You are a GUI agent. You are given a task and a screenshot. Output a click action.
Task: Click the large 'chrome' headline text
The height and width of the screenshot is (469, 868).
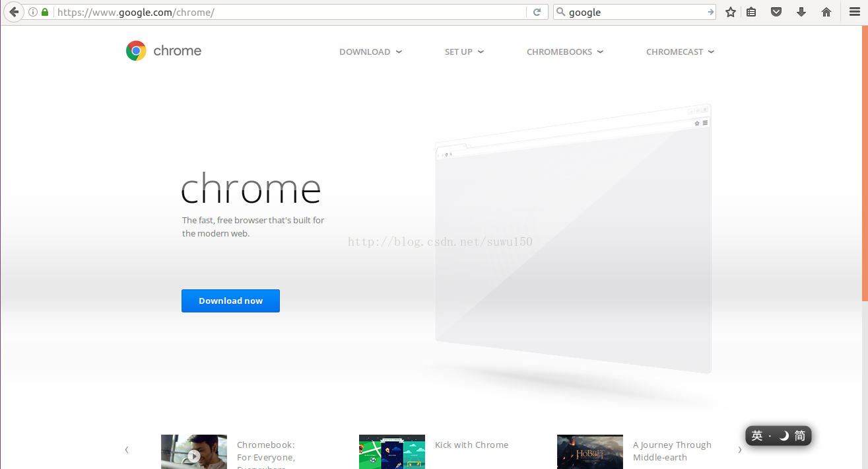(251, 189)
